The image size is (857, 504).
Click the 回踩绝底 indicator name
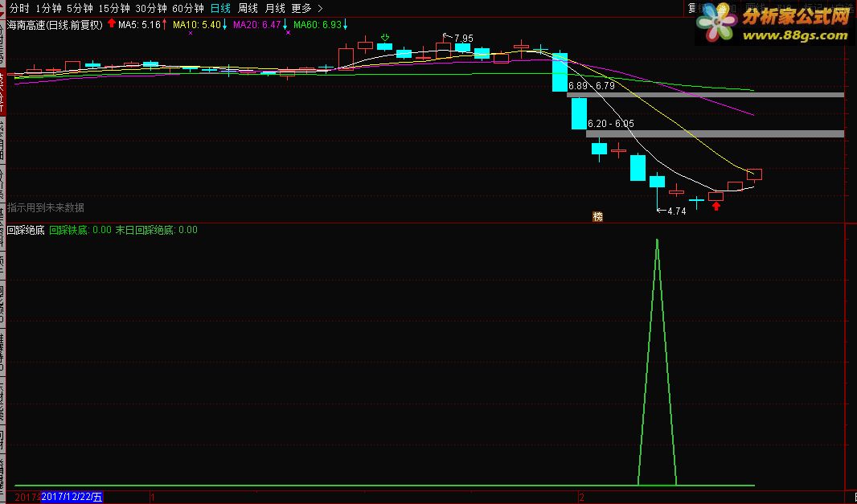point(26,230)
